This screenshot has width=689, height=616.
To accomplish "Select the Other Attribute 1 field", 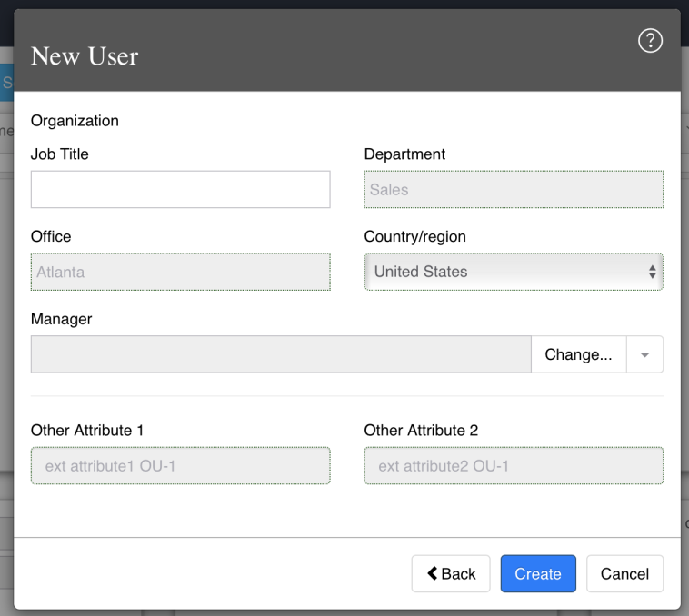I will pyautogui.click(x=180, y=465).
